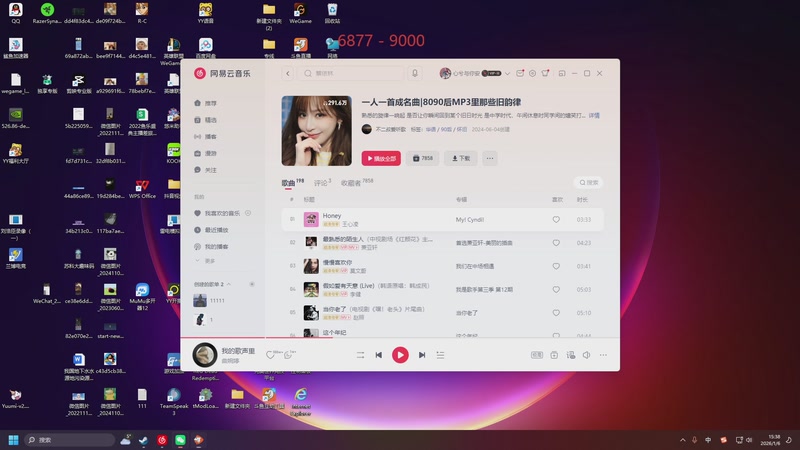
Task: Like the now playing song 我的歌声里
Action: [x=270, y=355]
